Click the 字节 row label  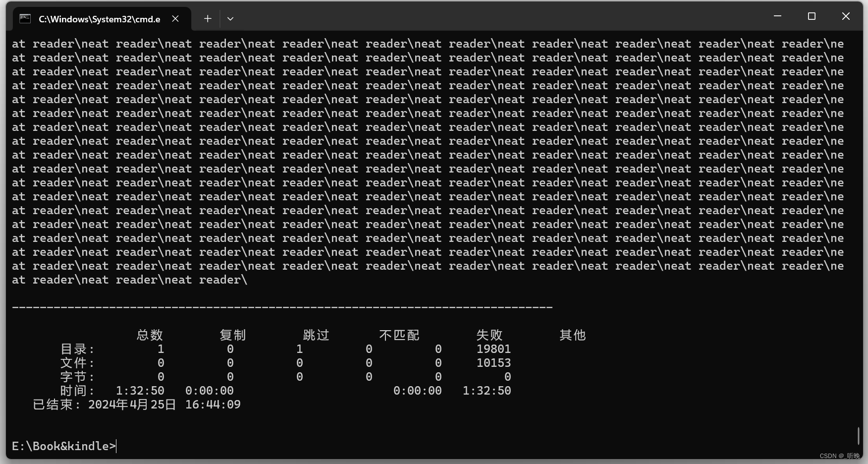(x=77, y=377)
